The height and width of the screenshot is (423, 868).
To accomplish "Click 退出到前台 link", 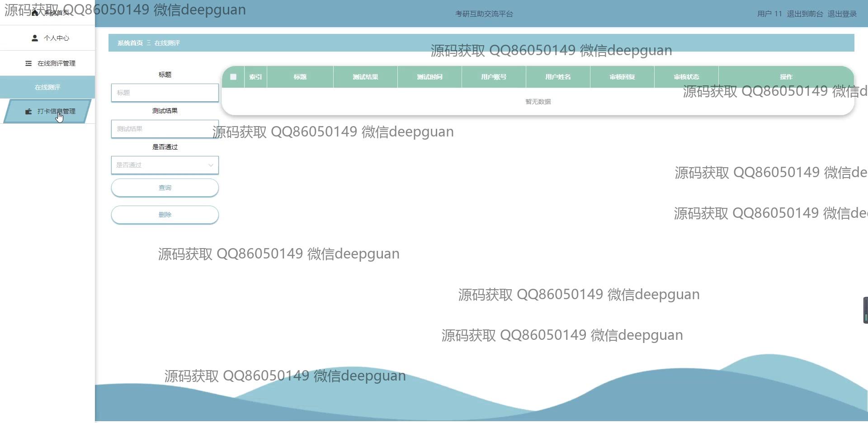I will (x=805, y=14).
